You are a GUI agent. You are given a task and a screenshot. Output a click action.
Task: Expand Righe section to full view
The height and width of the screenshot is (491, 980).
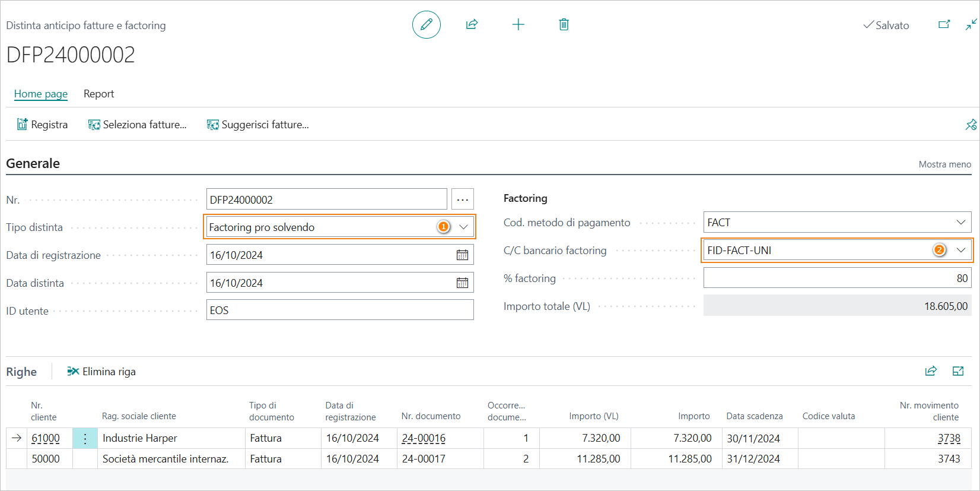pyautogui.click(x=958, y=371)
